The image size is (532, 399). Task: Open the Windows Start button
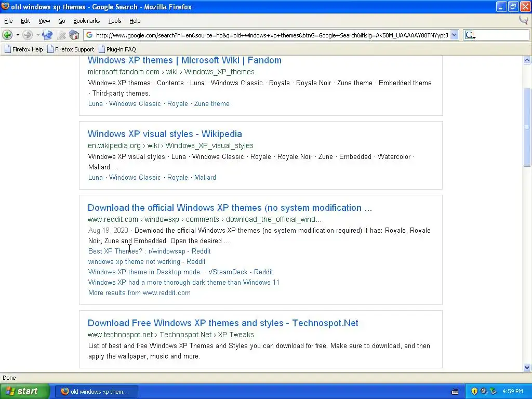click(24, 392)
